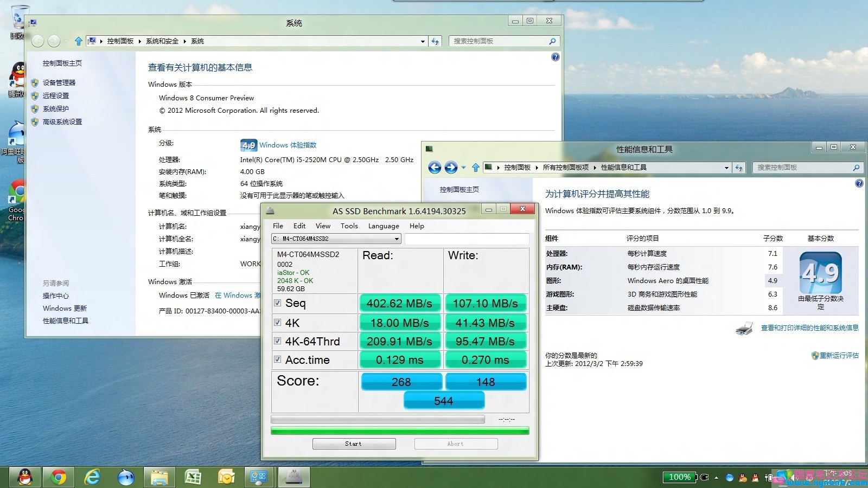Screen dimensions: 868x488
Task: Open the drive selection dropdown M4-CT064M4SSD2
Action: [336, 239]
